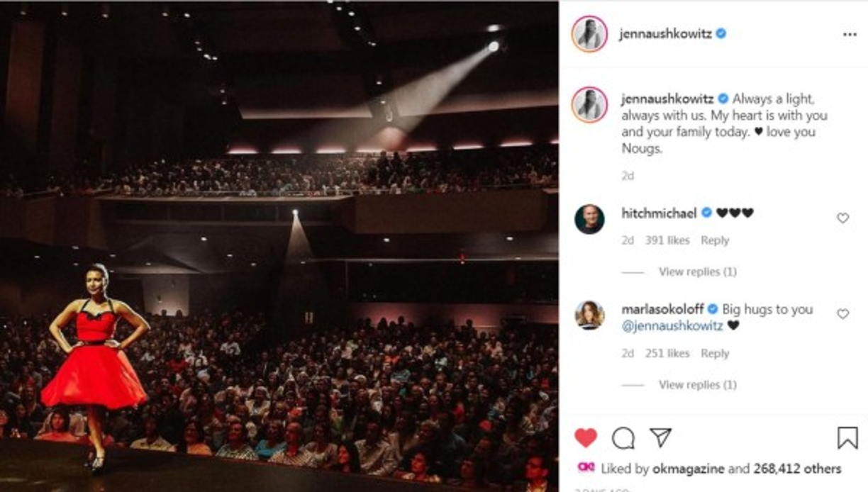Open the @jennaushkowitz mention link
This screenshot has height=492, width=868.
pyautogui.click(x=672, y=326)
